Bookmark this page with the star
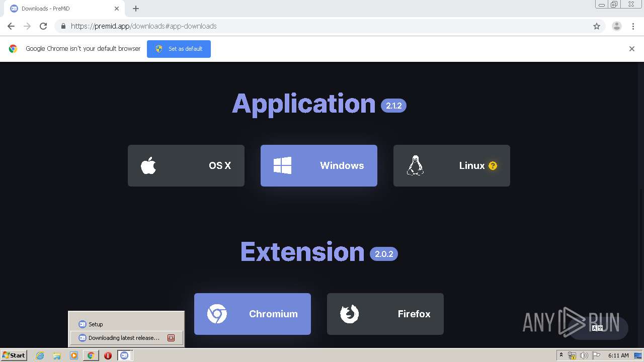 (597, 26)
